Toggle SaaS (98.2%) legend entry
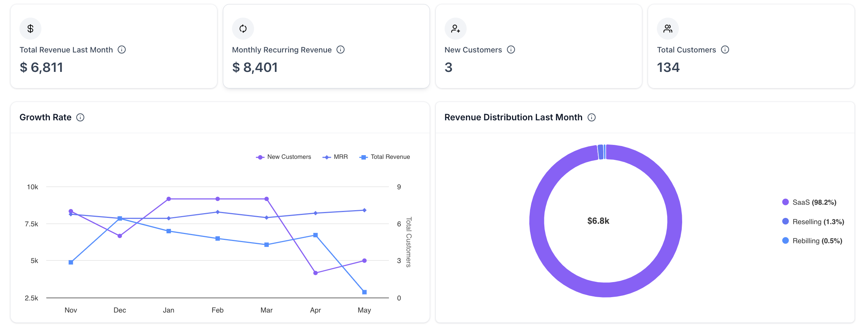This screenshot has height=336, width=868. pos(809,202)
